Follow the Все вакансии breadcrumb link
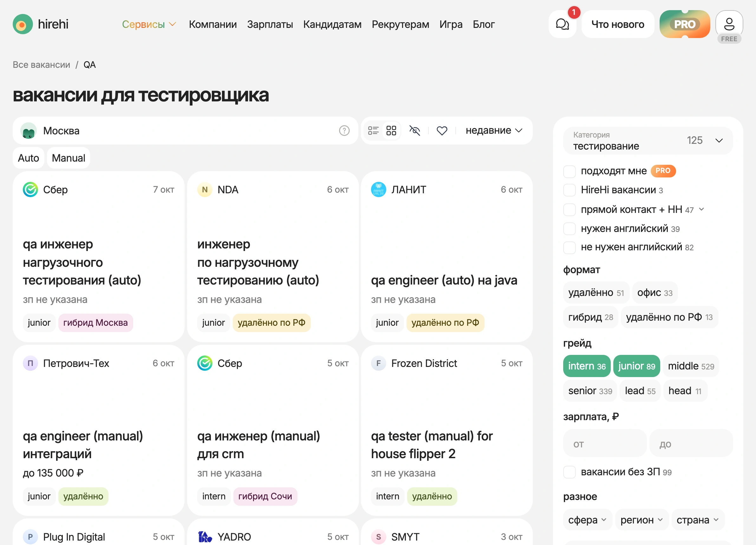The width and height of the screenshot is (756, 545). 41,65
